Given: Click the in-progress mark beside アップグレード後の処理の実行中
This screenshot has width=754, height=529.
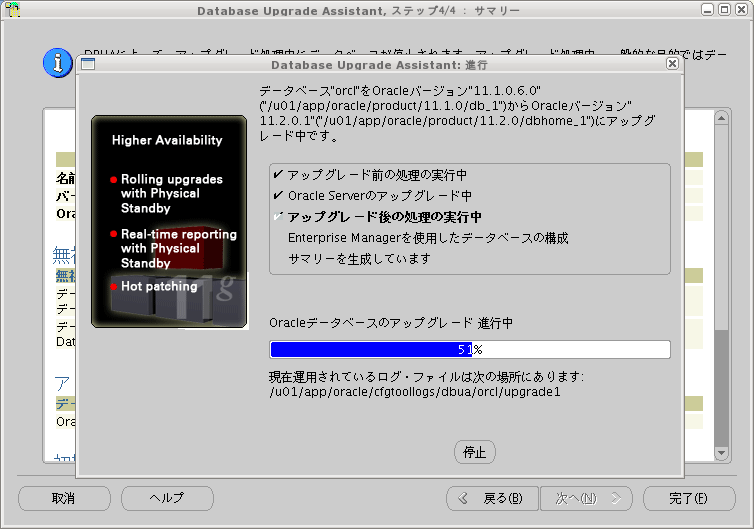Looking at the screenshot, I should click(278, 216).
